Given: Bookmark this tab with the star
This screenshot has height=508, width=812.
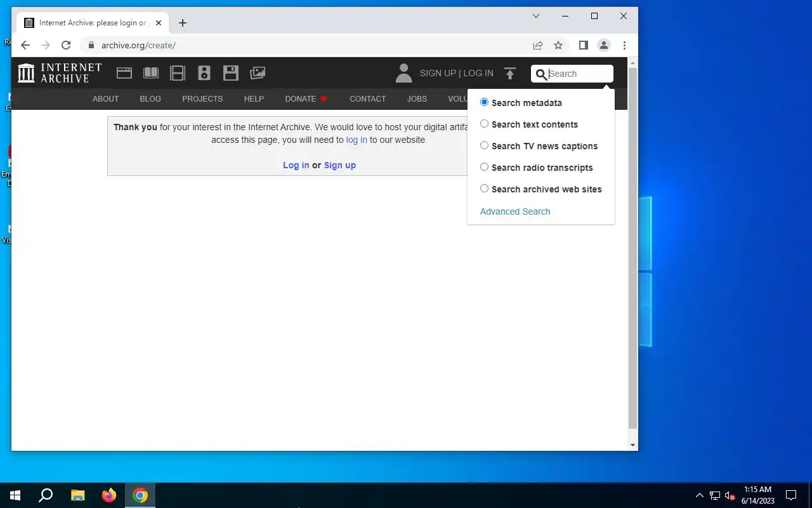Looking at the screenshot, I should pyautogui.click(x=558, y=45).
